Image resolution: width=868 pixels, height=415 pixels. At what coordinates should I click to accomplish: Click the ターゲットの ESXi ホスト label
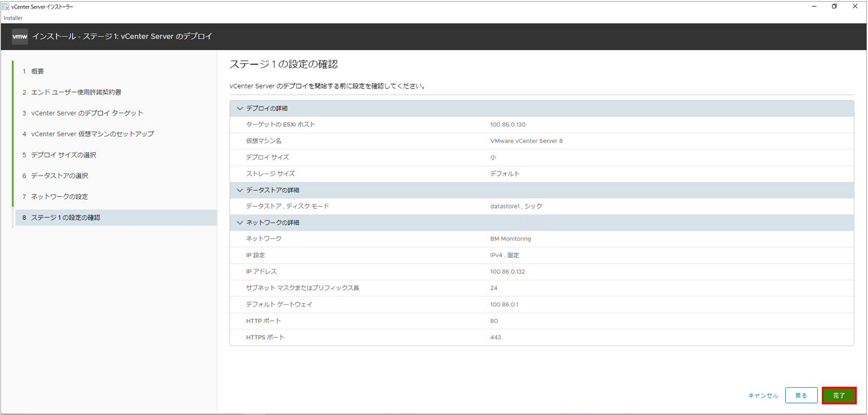281,125
